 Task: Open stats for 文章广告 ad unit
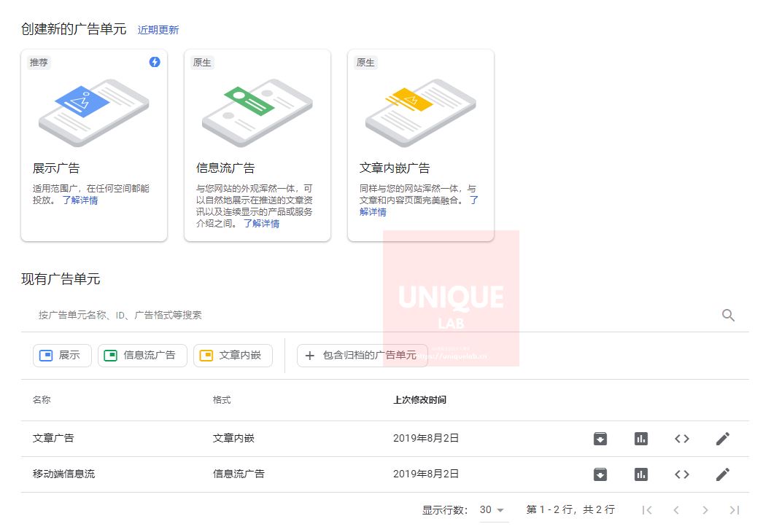640,438
